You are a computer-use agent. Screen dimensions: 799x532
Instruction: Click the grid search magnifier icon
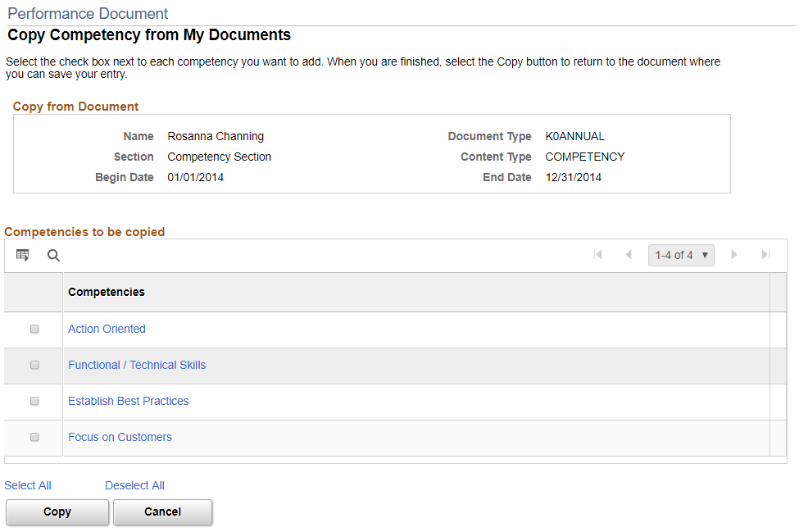pos(53,255)
